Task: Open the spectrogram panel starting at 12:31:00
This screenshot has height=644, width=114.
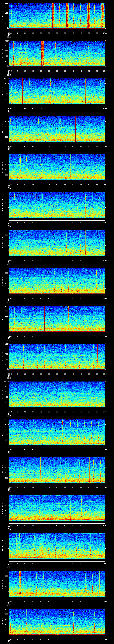Action: coord(57,584)
